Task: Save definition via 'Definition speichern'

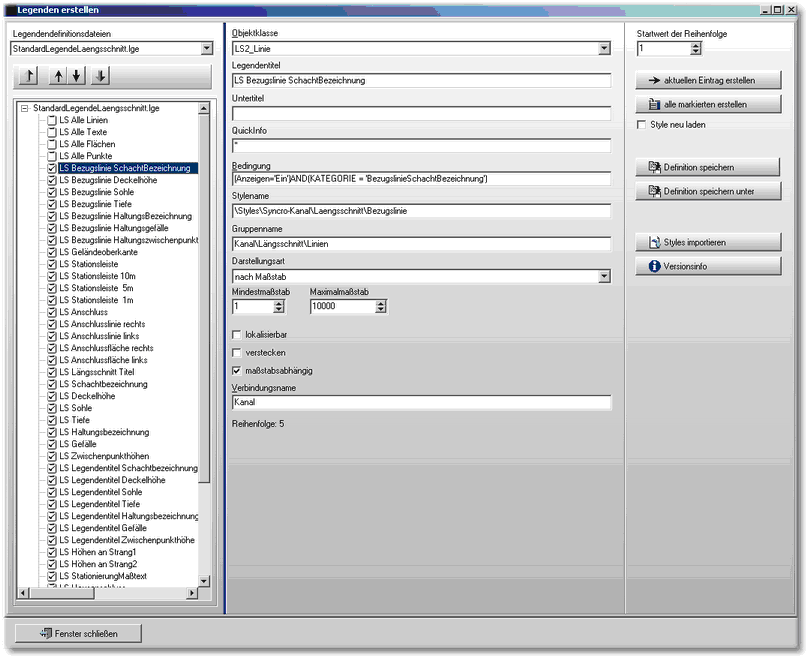Action: [x=708, y=167]
